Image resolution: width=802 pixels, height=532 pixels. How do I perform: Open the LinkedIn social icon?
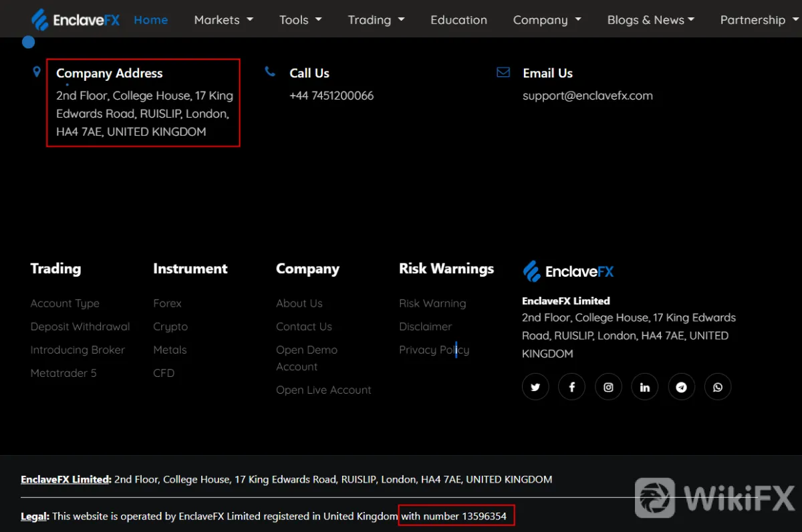coord(645,387)
